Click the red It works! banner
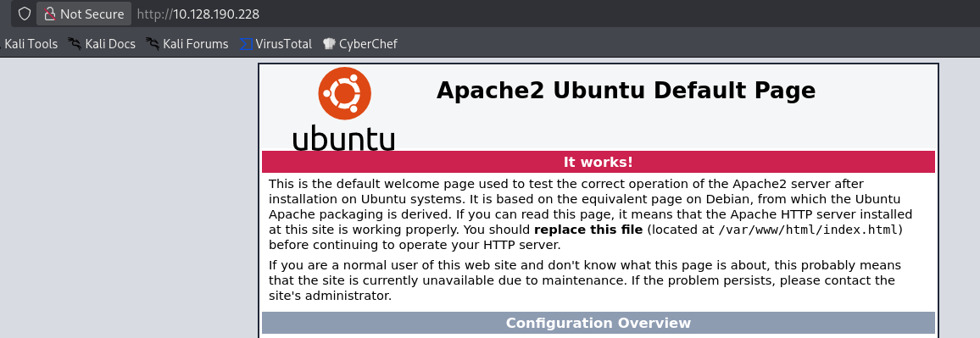This screenshot has height=338, width=980. pyautogui.click(x=599, y=162)
